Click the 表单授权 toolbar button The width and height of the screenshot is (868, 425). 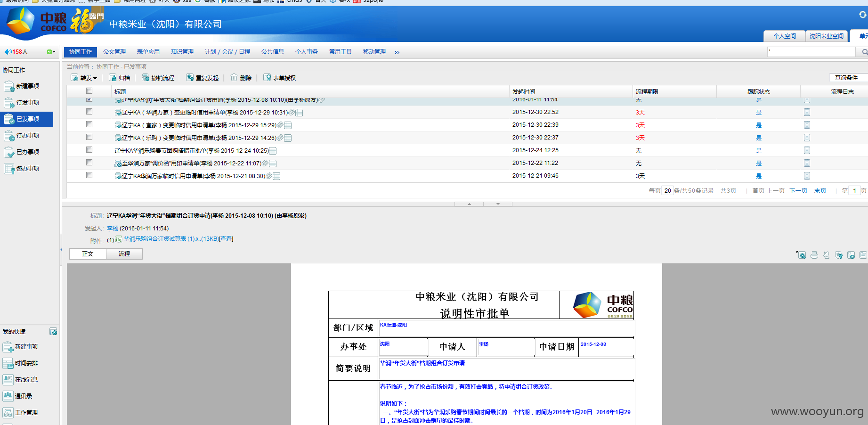280,78
